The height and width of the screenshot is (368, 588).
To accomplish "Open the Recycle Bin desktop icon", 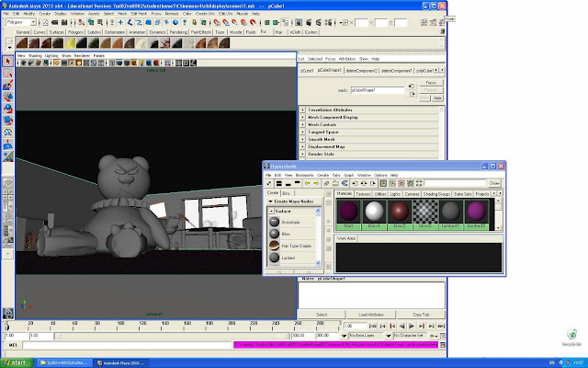I will [x=571, y=338].
